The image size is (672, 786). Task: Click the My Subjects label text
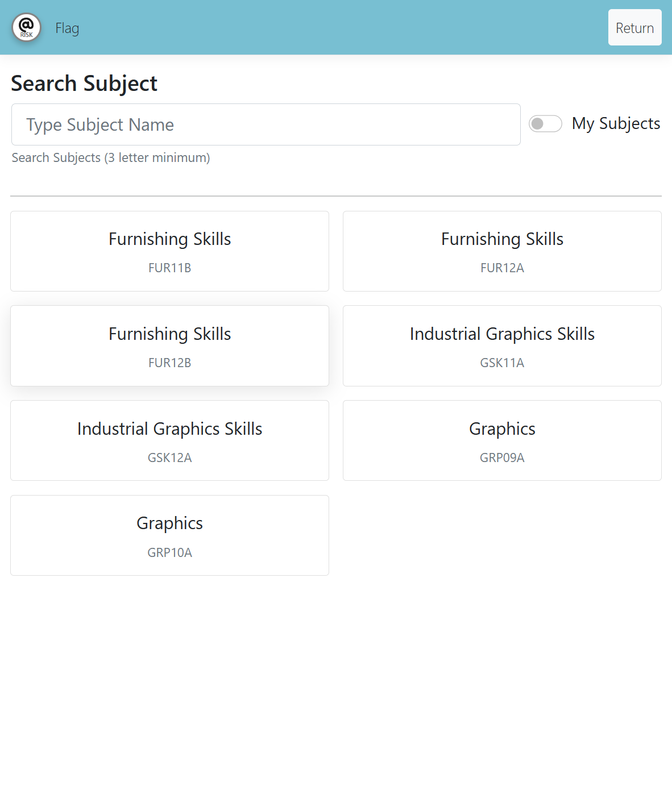click(616, 123)
